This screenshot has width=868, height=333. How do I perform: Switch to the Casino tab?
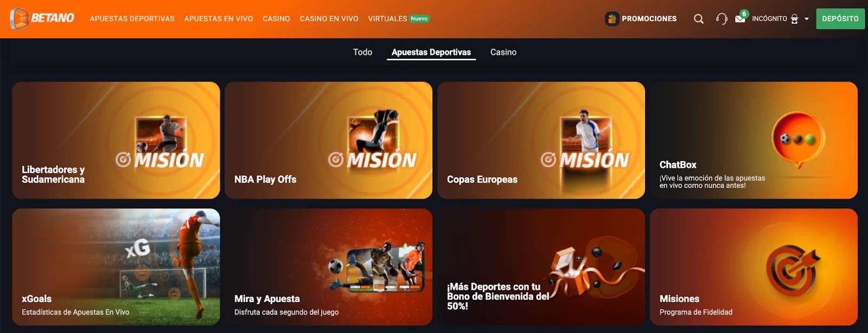(503, 52)
